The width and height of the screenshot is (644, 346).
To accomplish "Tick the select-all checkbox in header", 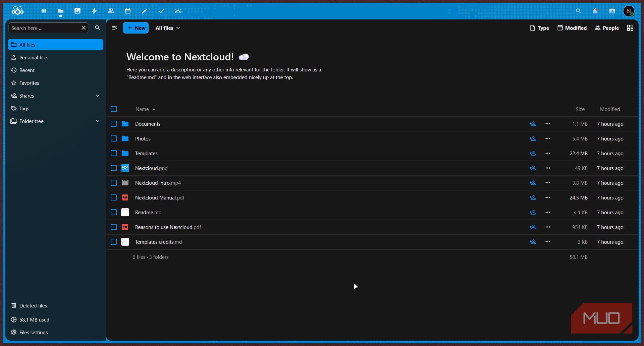I will [x=114, y=109].
